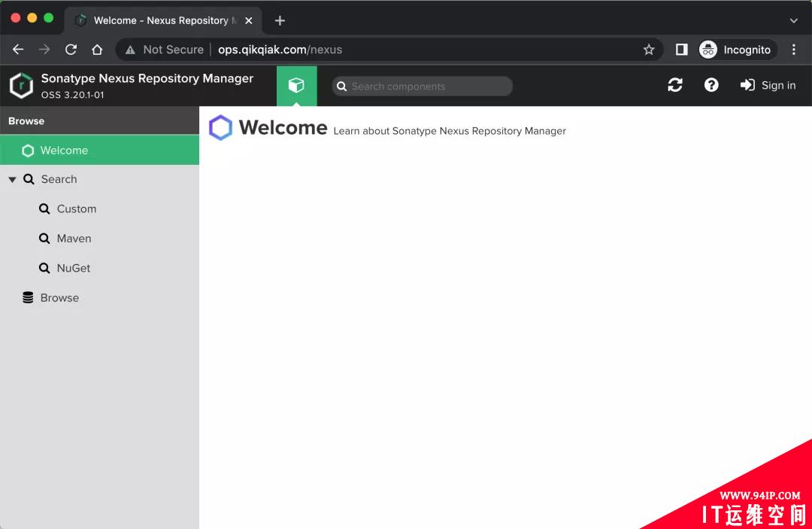
Task: Open the tab search dropdown chevron
Action: [x=794, y=21]
